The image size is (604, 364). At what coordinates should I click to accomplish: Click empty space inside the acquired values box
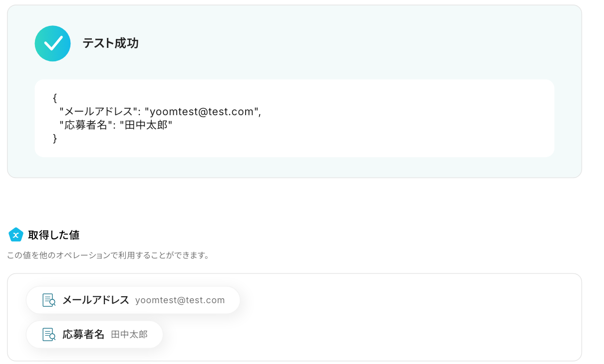[399, 317]
